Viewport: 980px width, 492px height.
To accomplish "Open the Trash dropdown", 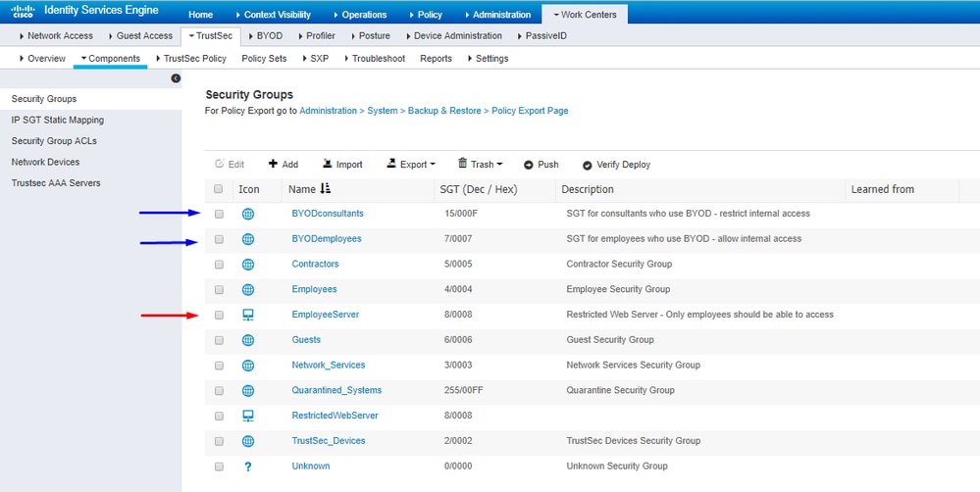I will pyautogui.click(x=480, y=165).
